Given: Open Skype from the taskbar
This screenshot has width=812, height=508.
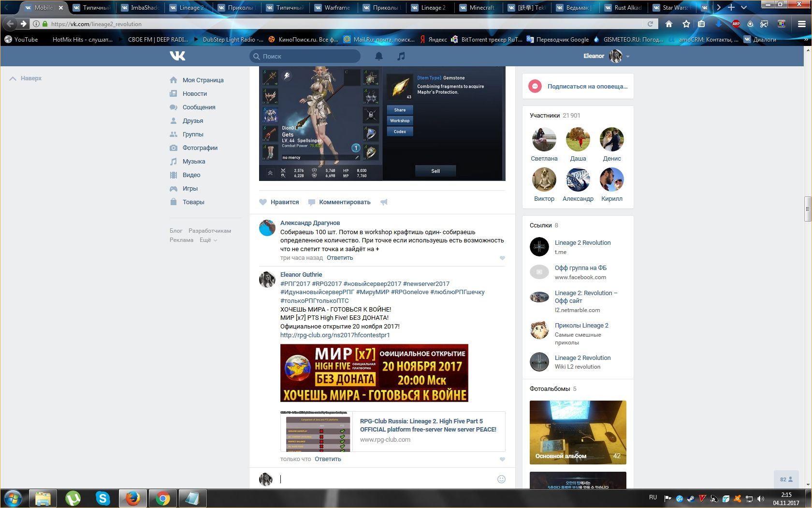Looking at the screenshot, I should 102,498.
